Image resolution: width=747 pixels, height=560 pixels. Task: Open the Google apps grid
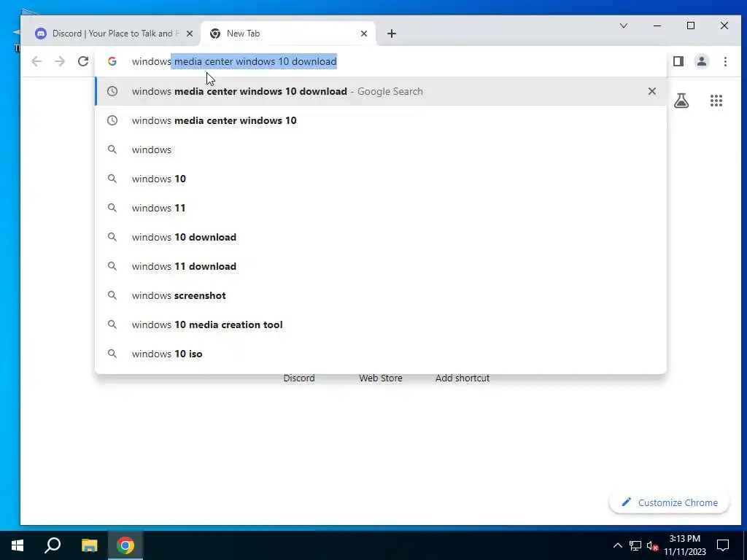[x=716, y=101]
